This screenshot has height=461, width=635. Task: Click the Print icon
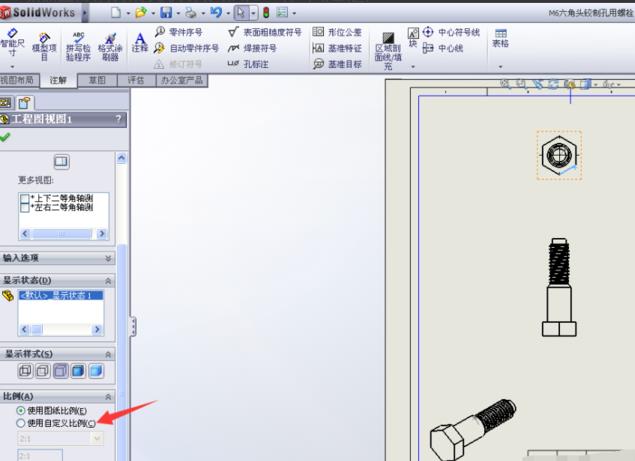[191, 13]
